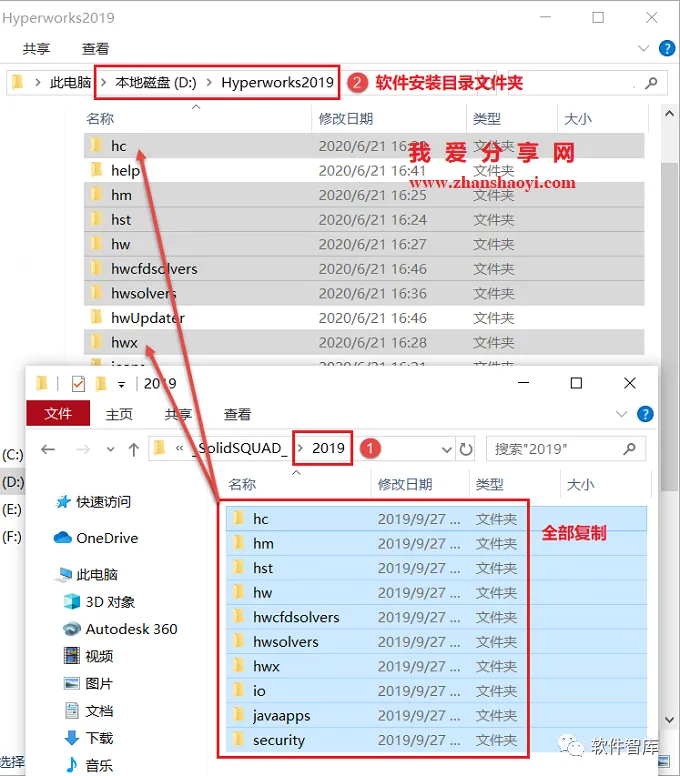Select hm folder icon in Hyperworks2019 window

pos(97,194)
